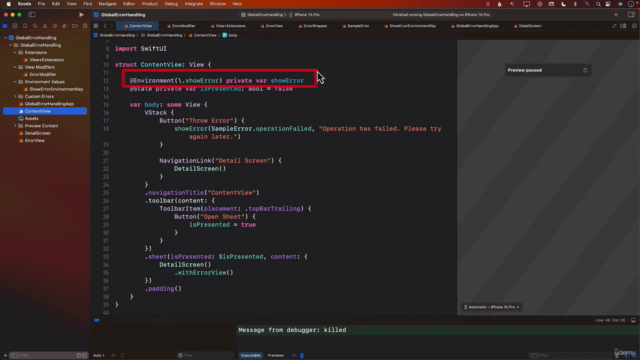The image size is (640, 360).
Task: Click ContentView in the jump bar
Action: point(202,35)
